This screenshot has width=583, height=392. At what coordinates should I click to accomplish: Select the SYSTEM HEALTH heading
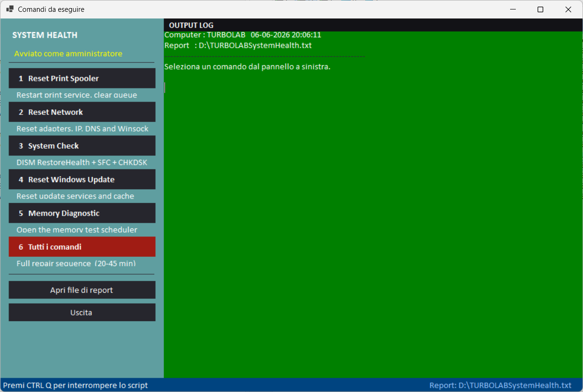coord(45,35)
